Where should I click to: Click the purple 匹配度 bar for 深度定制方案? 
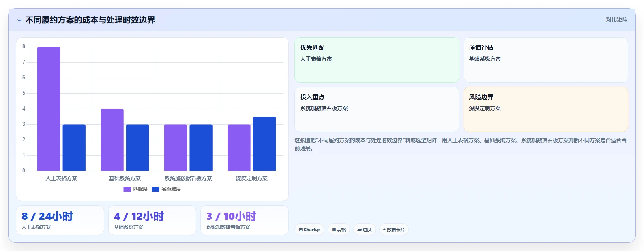(x=239, y=148)
